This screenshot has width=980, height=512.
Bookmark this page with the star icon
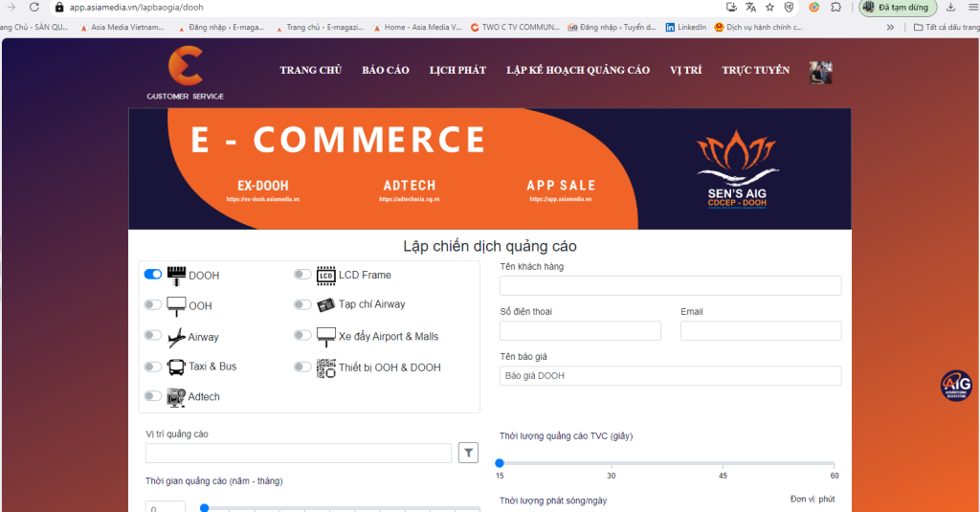pyautogui.click(x=769, y=7)
